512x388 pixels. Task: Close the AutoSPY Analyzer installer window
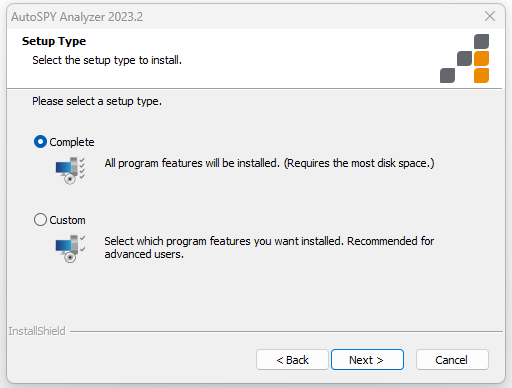pos(490,16)
